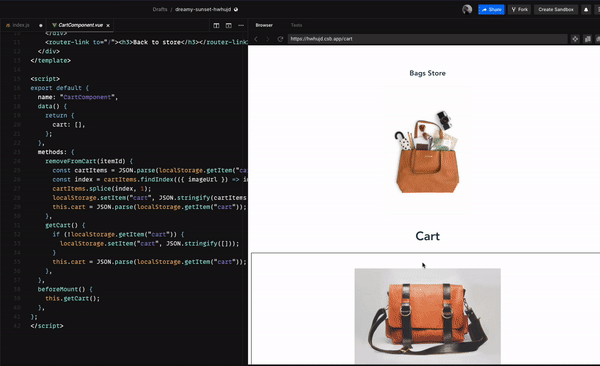Switch to the CartComponent.vue tab
600x366 pixels.
pos(81,25)
